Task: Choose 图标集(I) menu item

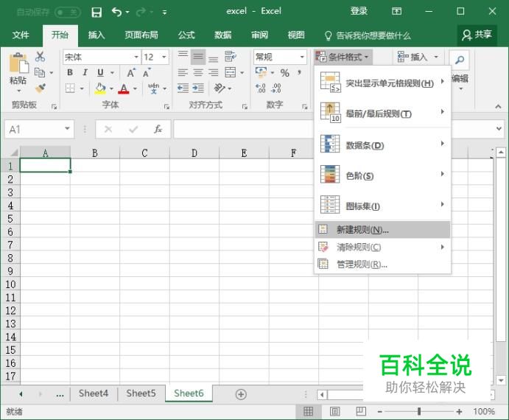Action: click(x=383, y=206)
